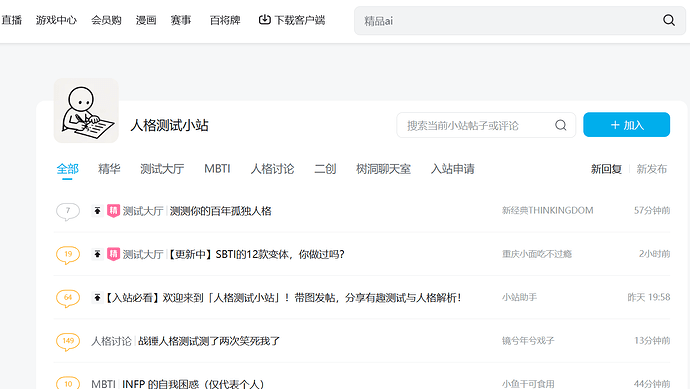Image resolution: width=690 pixels, height=389 pixels.
Task: Click the download client icon
Action: click(264, 20)
